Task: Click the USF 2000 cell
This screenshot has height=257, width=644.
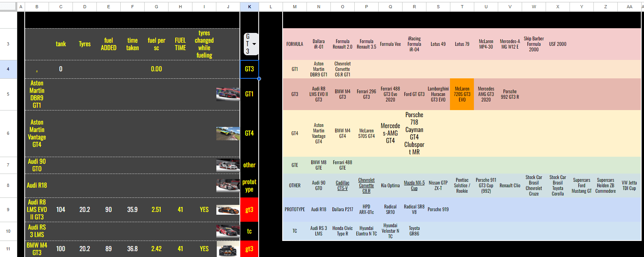Action: tap(558, 44)
